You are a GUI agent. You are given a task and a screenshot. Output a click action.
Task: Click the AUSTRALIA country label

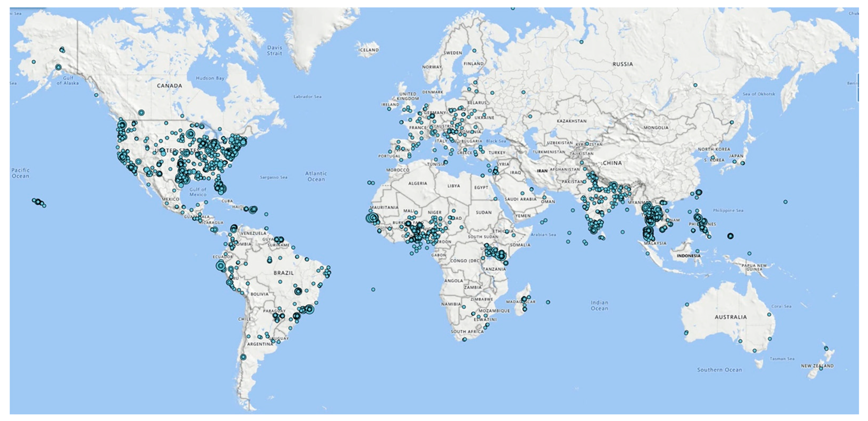[731, 317]
